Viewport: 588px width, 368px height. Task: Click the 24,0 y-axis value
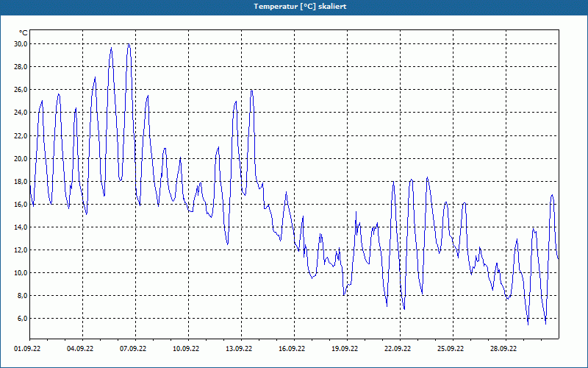pos(22,113)
